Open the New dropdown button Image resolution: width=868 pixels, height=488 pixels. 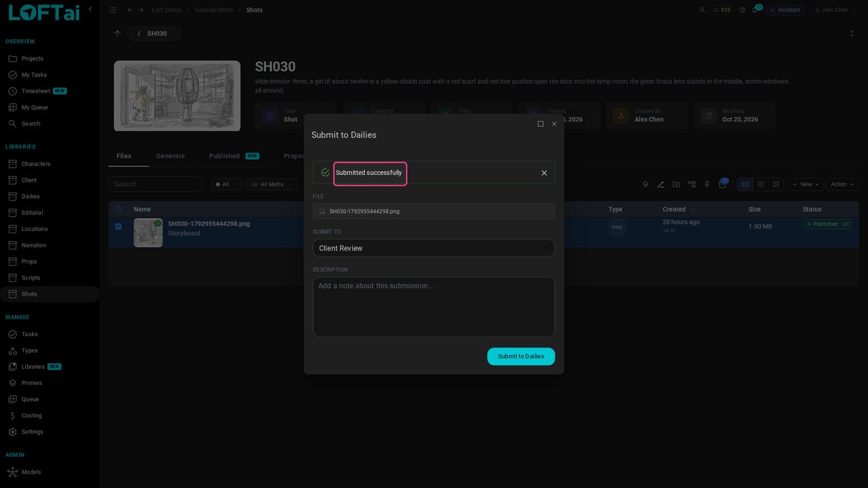(805, 184)
